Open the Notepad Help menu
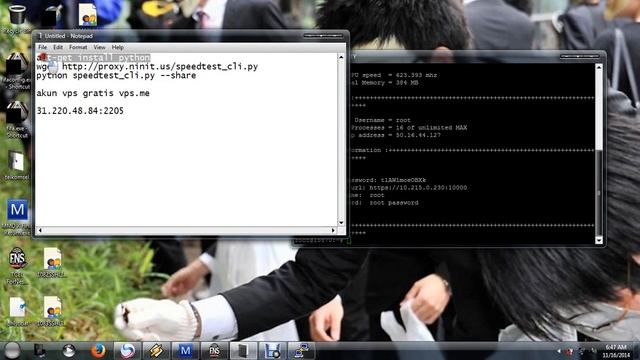The image size is (640, 360). pos(118,47)
